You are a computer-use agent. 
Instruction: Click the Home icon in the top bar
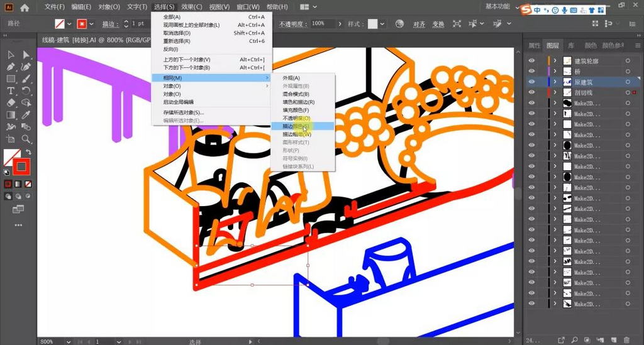(x=25, y=8)
